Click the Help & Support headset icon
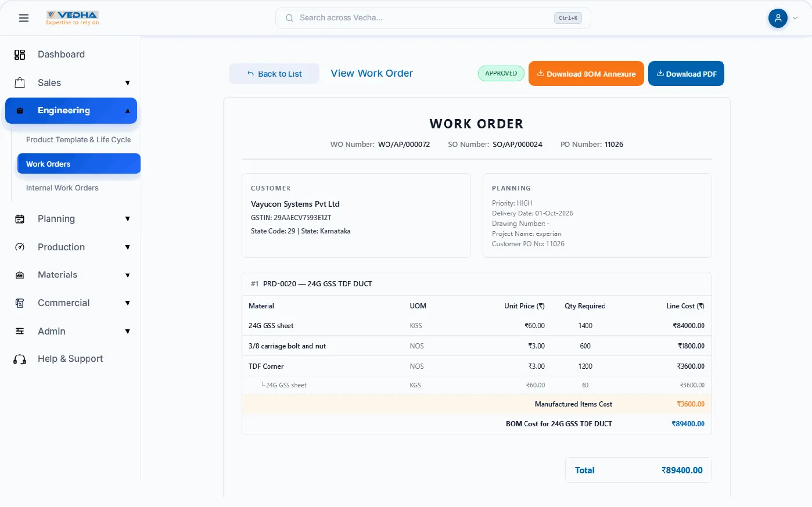 point(20,359)
